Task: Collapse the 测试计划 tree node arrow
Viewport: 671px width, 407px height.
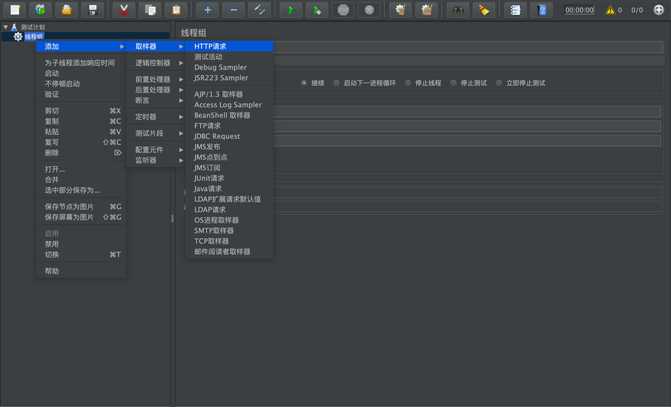Action: 6,27
